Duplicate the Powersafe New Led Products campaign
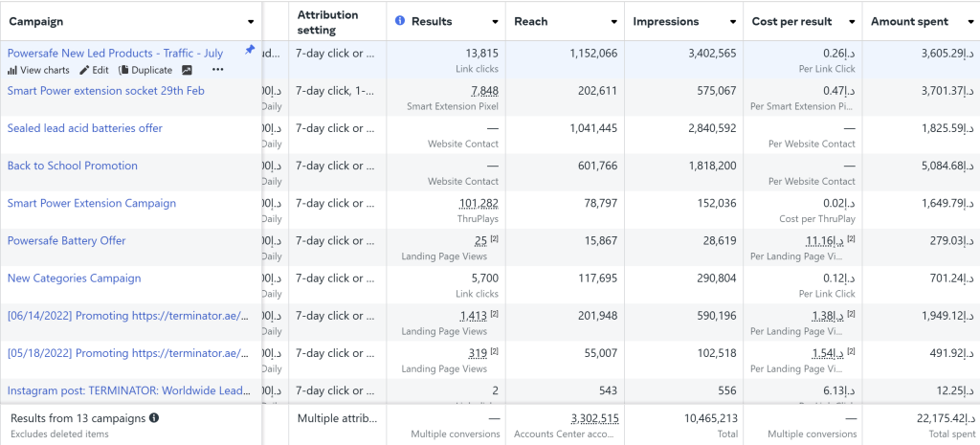This screenshot has height=445, width=980. click(x=145, y=70)
